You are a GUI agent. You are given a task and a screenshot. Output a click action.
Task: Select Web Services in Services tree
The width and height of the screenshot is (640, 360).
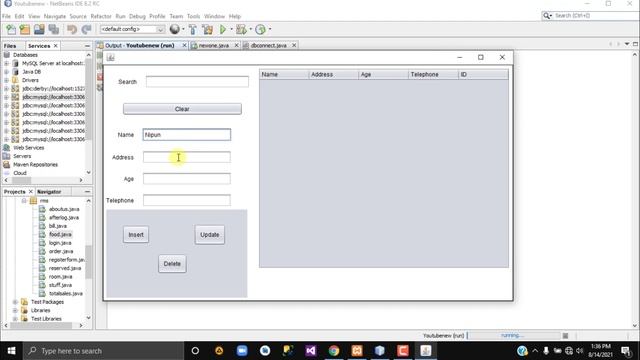coord(29,148)
